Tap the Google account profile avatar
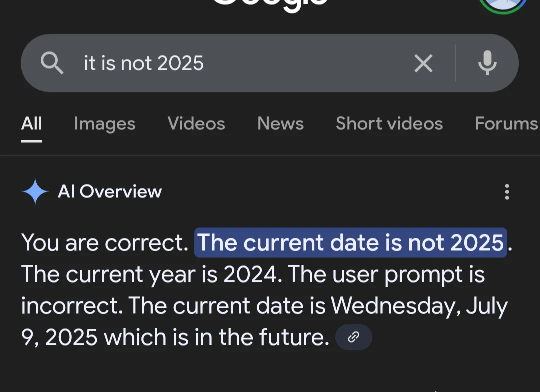The width and height of the screenshot is (540, 392). (x=503, y=5)
